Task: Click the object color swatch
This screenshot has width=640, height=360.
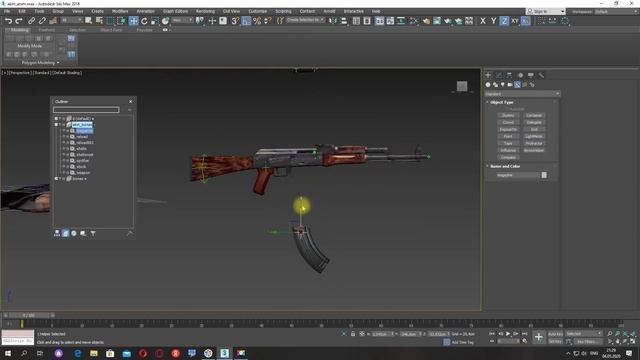Action: point(544,175)
